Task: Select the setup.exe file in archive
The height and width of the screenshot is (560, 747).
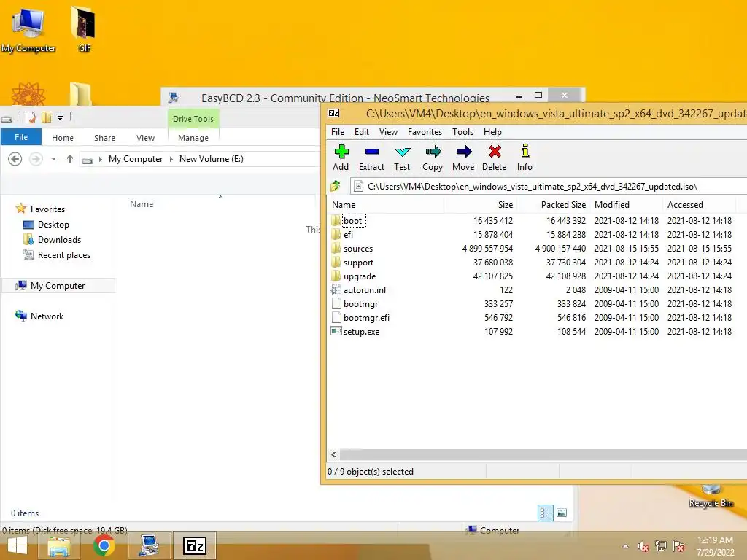Action: point(361,332)
